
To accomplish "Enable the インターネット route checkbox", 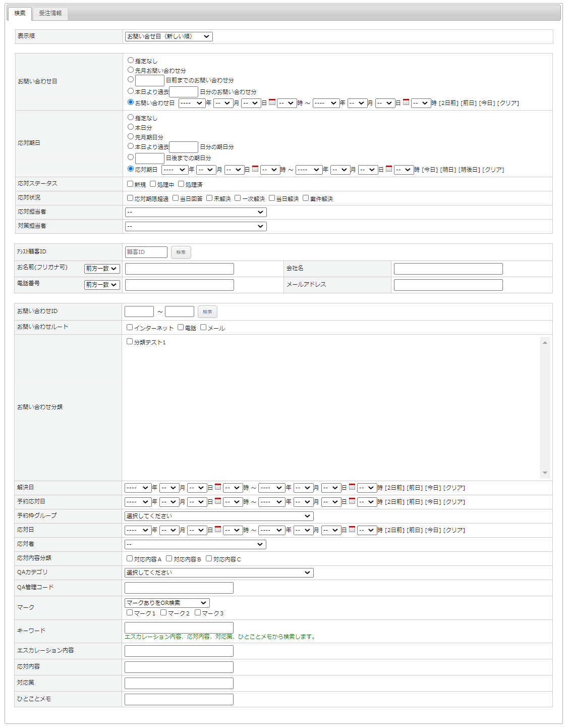I will (130, 328).
